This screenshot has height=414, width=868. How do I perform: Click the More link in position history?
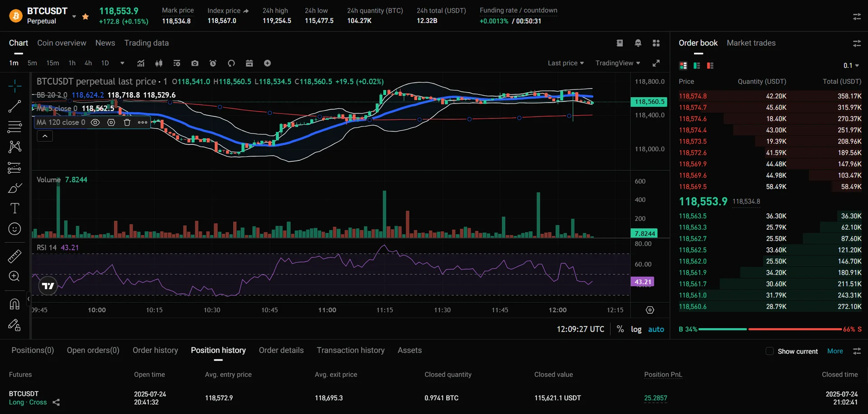pos(835,351)
